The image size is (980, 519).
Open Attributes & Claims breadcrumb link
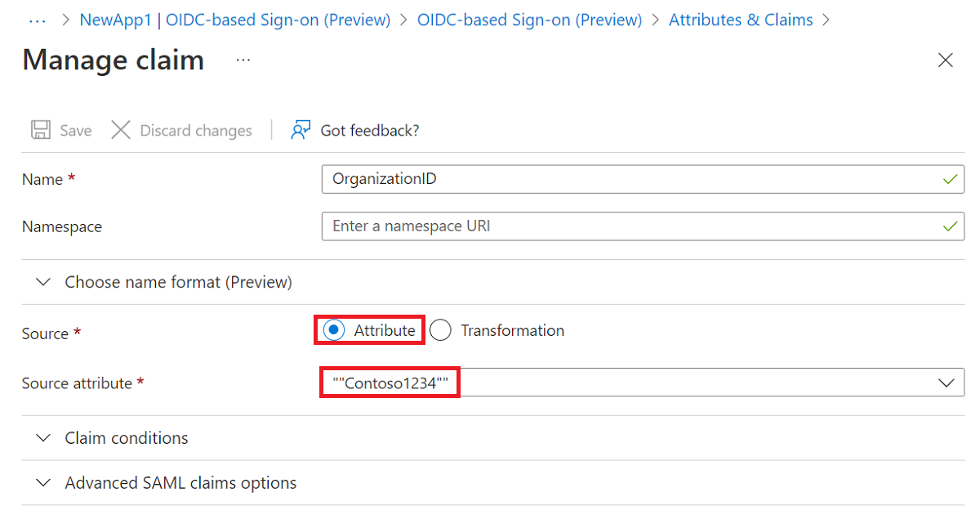tap(741, 20)
